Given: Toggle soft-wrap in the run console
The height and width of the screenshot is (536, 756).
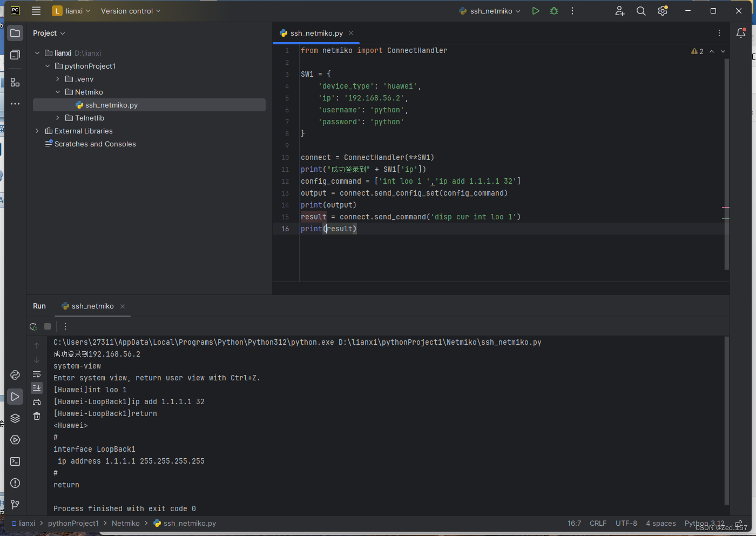Looking at the screenshot, I should click(36, 374).
